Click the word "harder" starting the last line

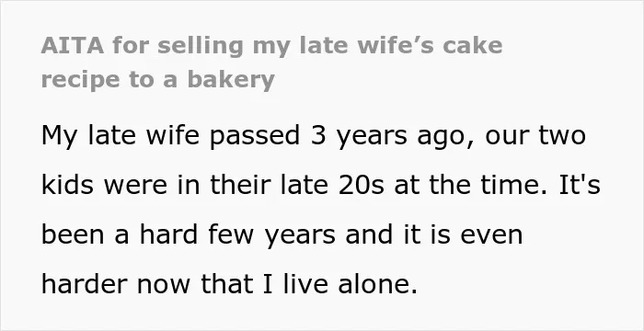click(x=86, y=283)
